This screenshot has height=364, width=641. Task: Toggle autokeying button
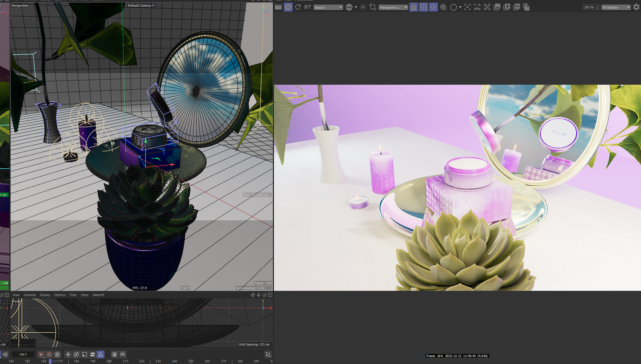(49, 354)
